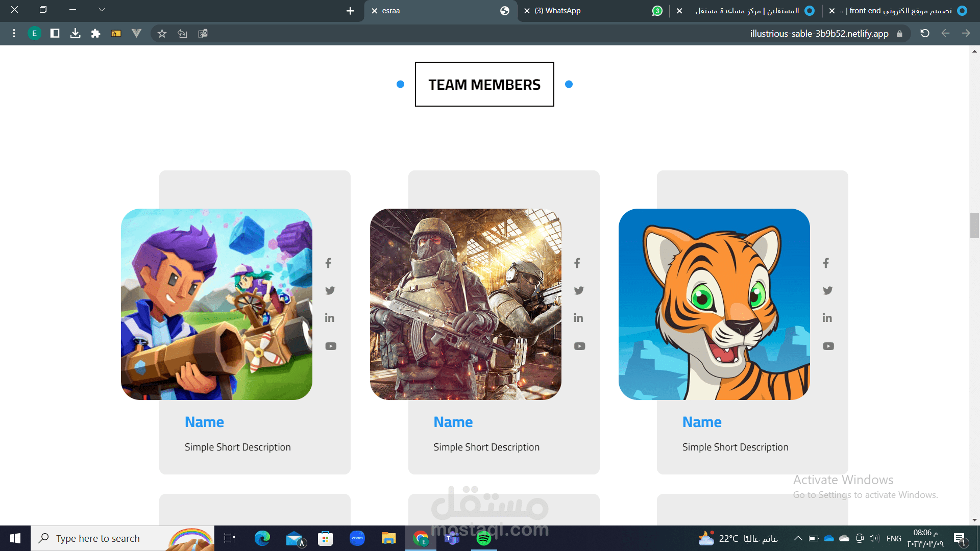
Task: Click Simple Short Description under tiger image
Action: pyautogui.click(x=736, y=447)
